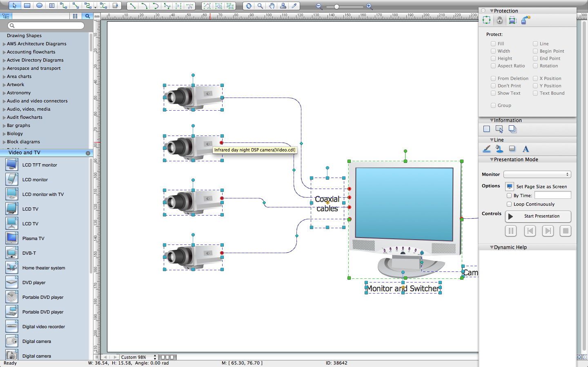Adjust the zoom slider at top right
The image size is (588, 367).
pos(337,7)
